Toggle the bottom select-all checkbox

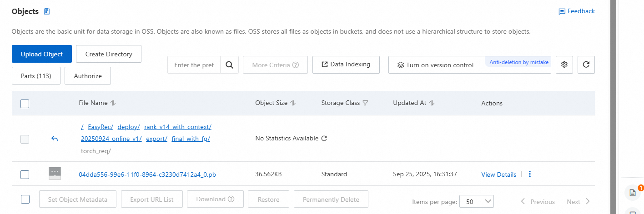coord(25,199)
